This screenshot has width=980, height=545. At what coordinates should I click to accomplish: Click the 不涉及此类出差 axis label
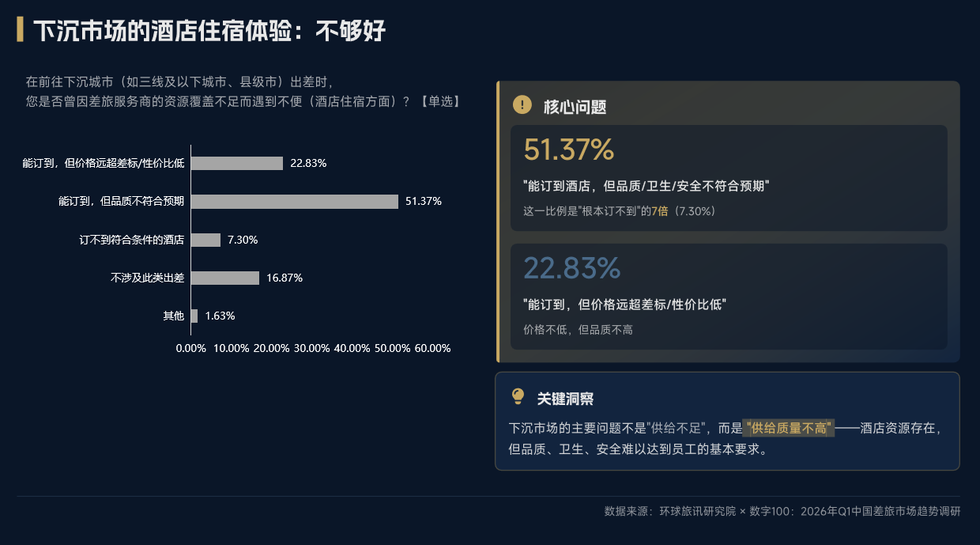coord(147,278)
